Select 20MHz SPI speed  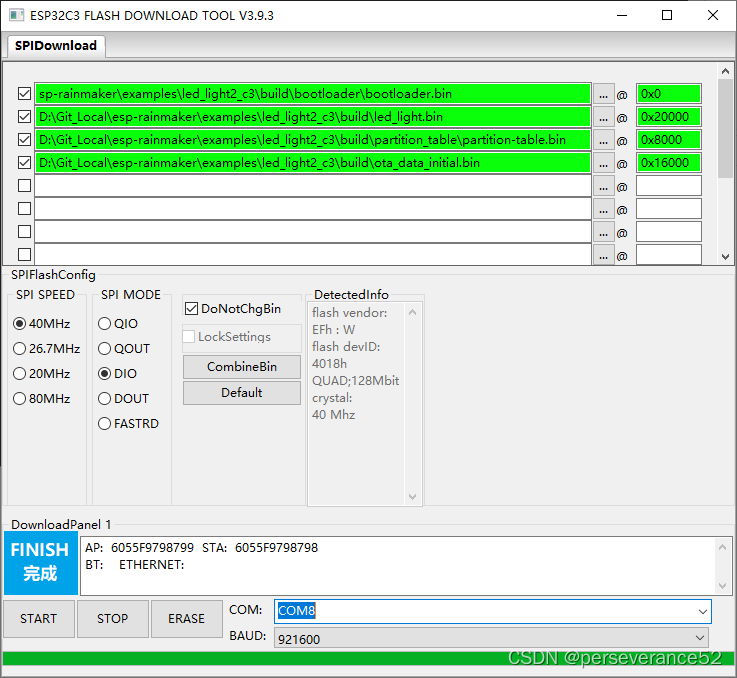coord(41,373)
